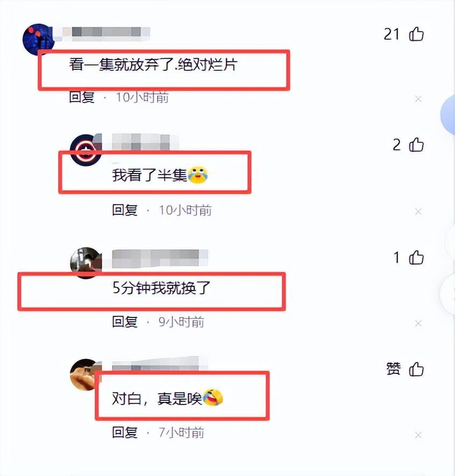Reply to the comment 我看了半集
The height and width of the screenshot is (476, 455).
click(x=125, y=210)
